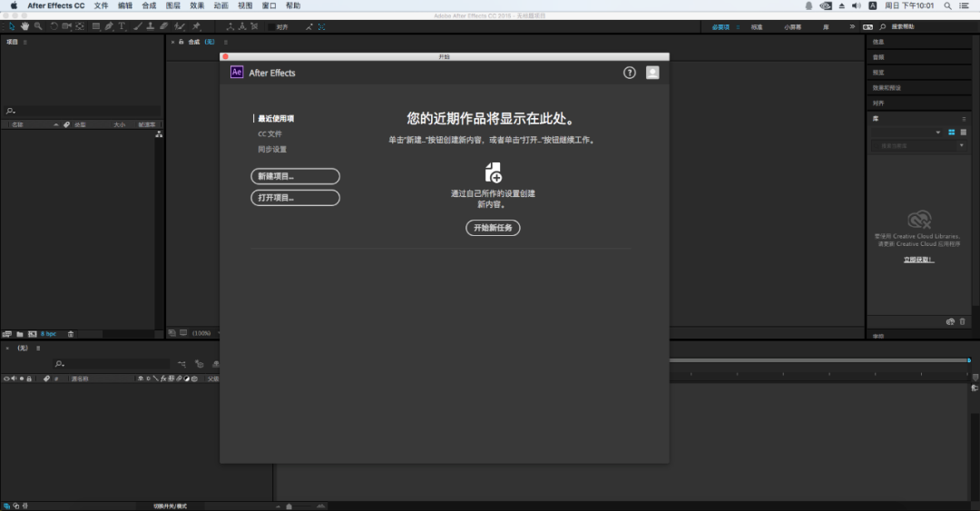Click Project panel search field
The height and width of the screenshot is (511, 980).
[83, 111]
